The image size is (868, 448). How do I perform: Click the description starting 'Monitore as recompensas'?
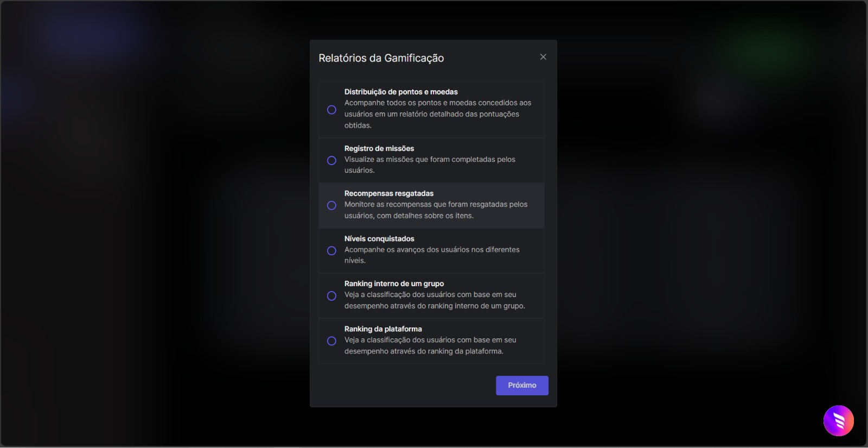(x=436, y=210)
